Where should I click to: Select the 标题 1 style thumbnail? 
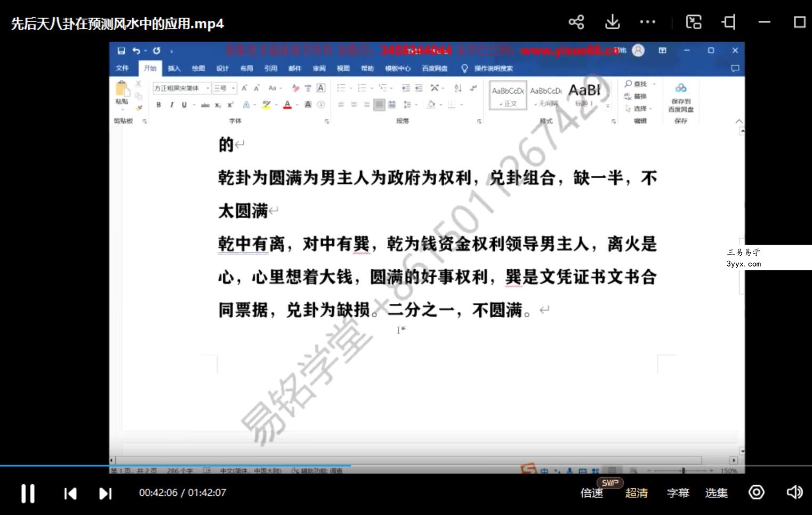[584, 95]
